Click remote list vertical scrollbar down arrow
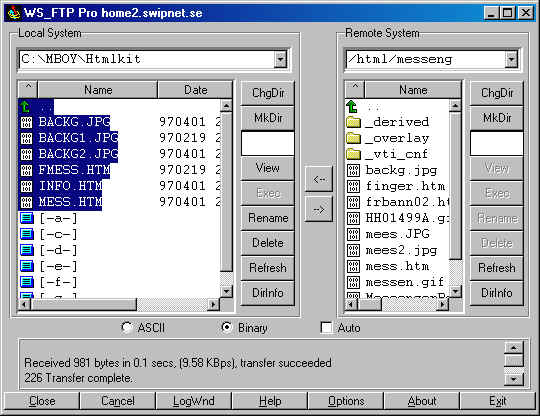The image size is (540, 416). pos(455,292)
